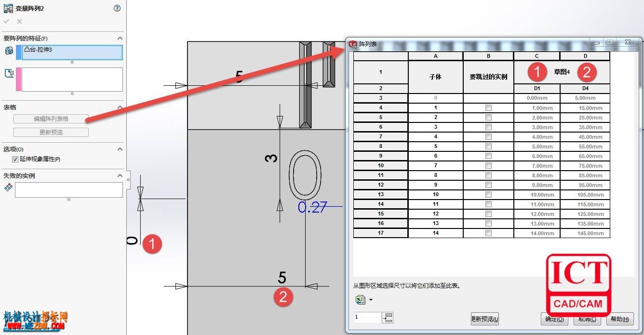Click the 要跳过的实例 header cell
The width and height of the screenshot is (644, 335).
(x=488, y=77)
